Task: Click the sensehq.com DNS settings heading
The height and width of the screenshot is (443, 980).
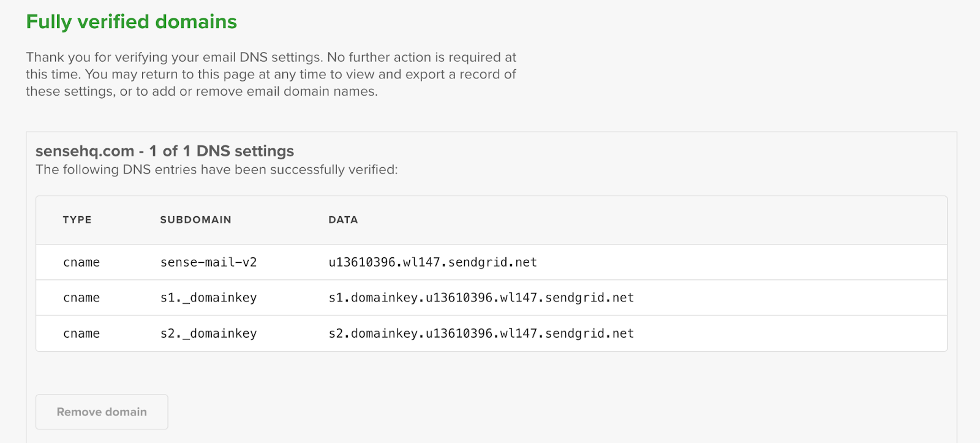Action: (x=165, y=151)
